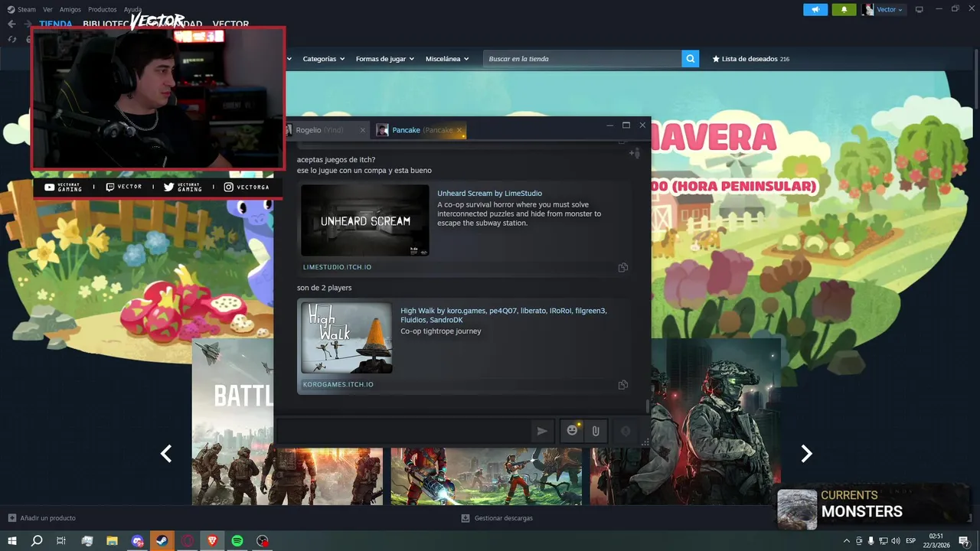The height and width of the screenshot is (551, 980).
Task: Open Windows search from the taskbar
Action: click(x=37, y=541)
